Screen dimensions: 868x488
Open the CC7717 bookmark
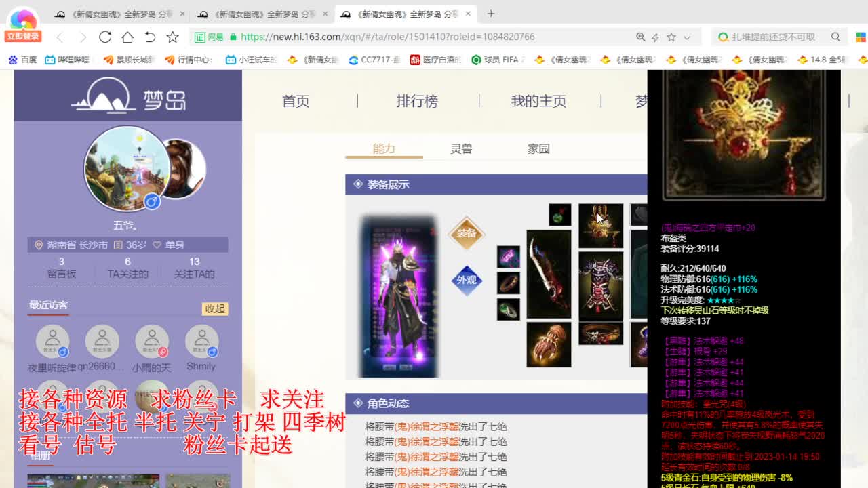pyautogui.click(x=373, y=60)
